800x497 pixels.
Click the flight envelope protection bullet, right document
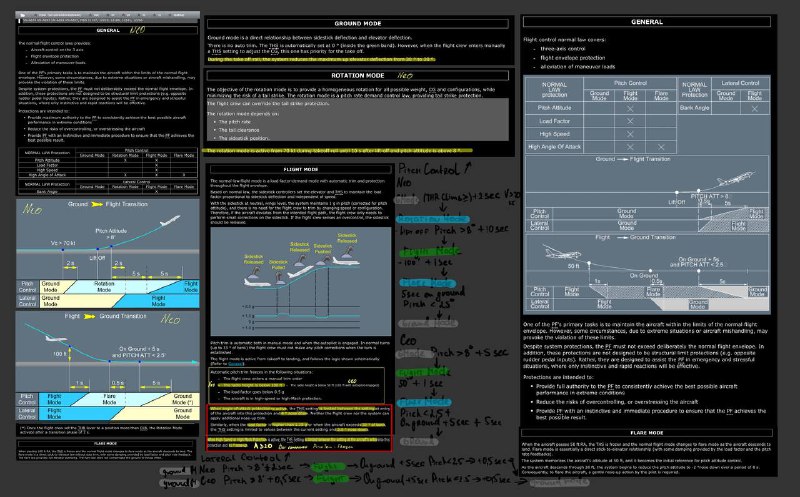pyautogui.click(x=572, y=58)
